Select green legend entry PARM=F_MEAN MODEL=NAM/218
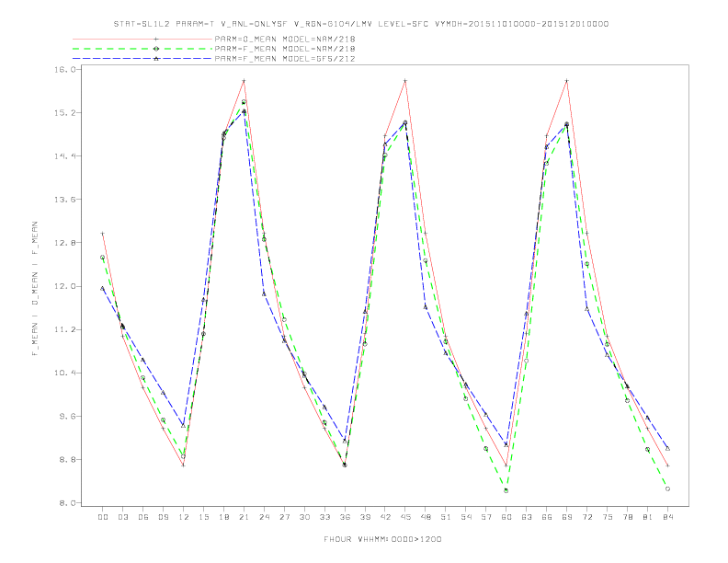 [285, 49]
